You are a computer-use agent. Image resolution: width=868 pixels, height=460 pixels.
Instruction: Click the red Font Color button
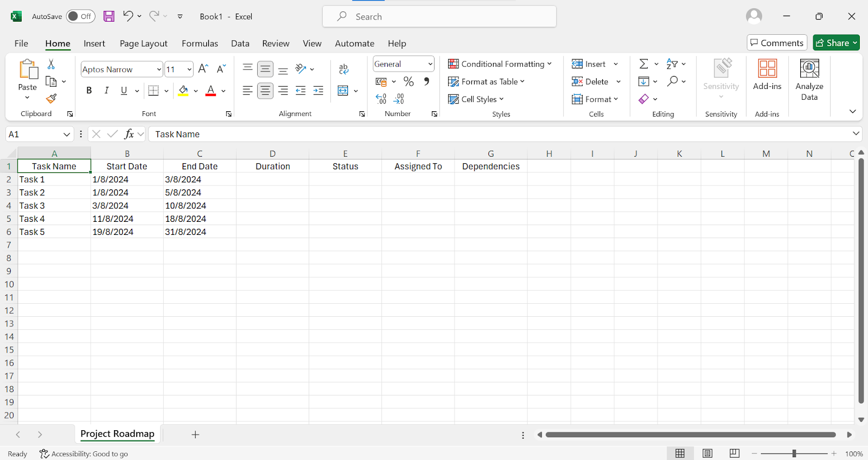tap(211, 91)
